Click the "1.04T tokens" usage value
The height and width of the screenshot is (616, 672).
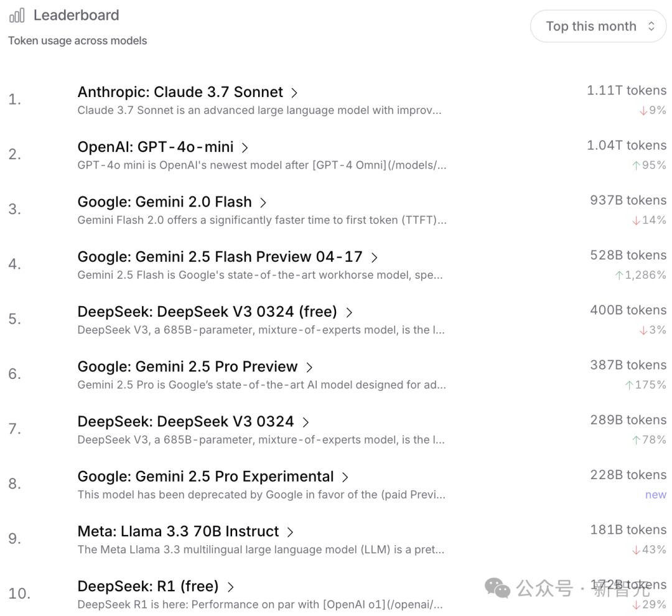[x=627, y=146]
